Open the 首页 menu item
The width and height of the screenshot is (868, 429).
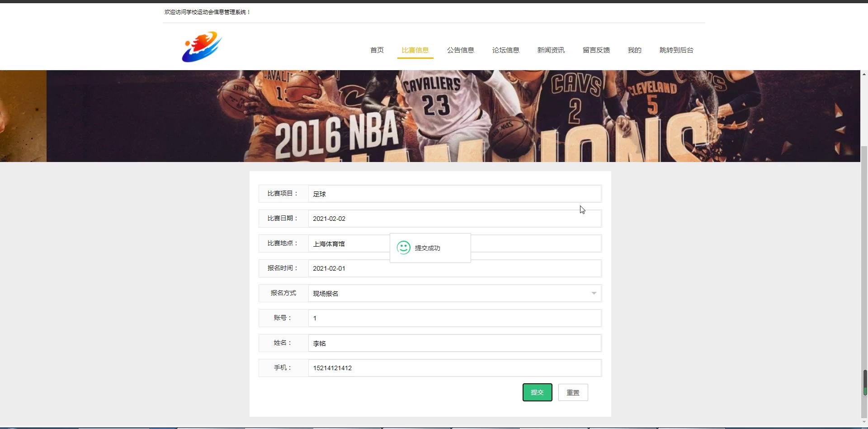click(377, 50)
